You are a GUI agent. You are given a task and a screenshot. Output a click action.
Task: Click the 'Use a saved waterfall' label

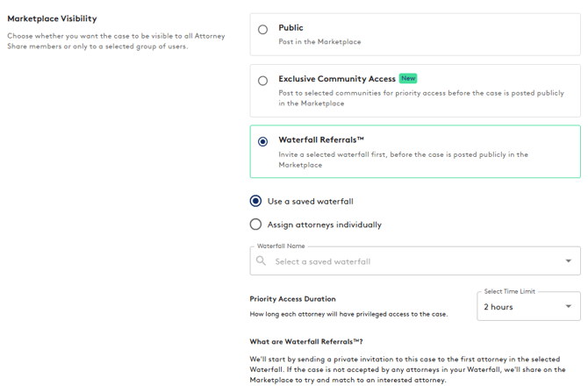pyautogui.click(x=310, y=201)
